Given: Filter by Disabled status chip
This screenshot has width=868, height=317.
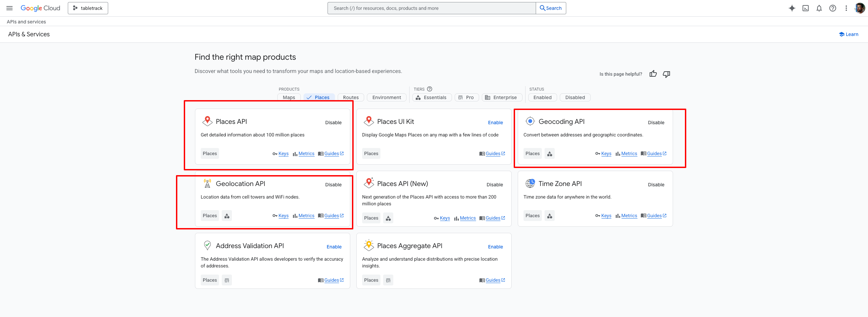Looking at the screenshot, I should (x=575, y=97).
